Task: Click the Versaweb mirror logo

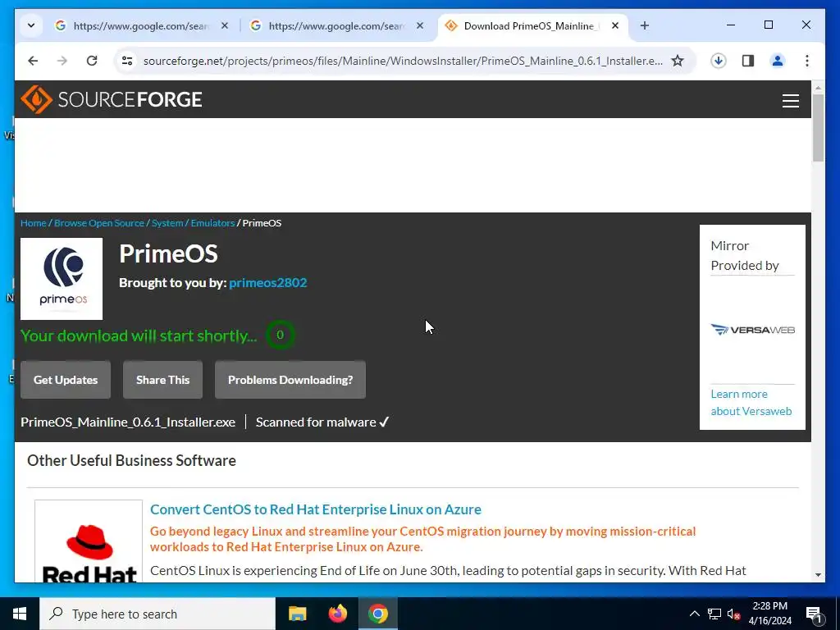Action: click(752, 330)
